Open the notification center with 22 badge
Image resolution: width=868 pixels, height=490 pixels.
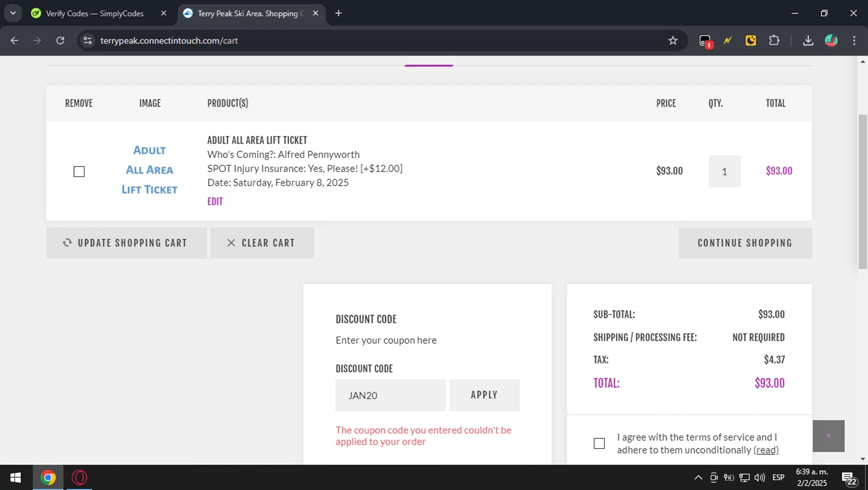849,478
